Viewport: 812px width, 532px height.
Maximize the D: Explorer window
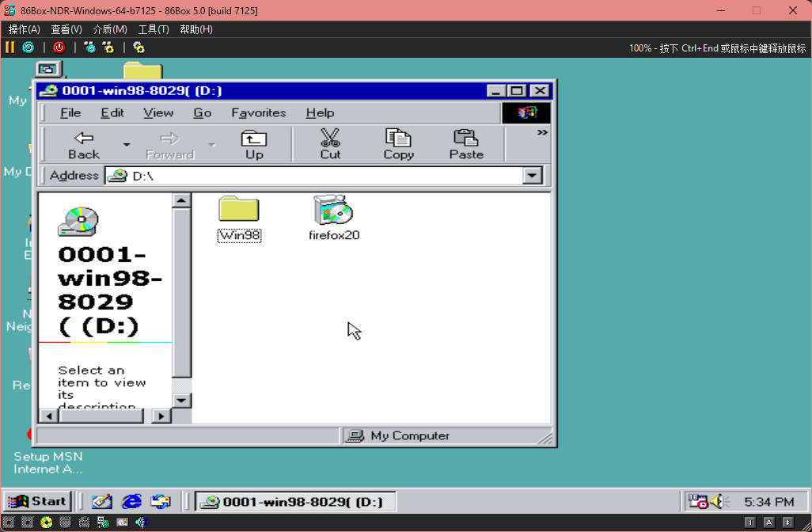pos(516,91)
